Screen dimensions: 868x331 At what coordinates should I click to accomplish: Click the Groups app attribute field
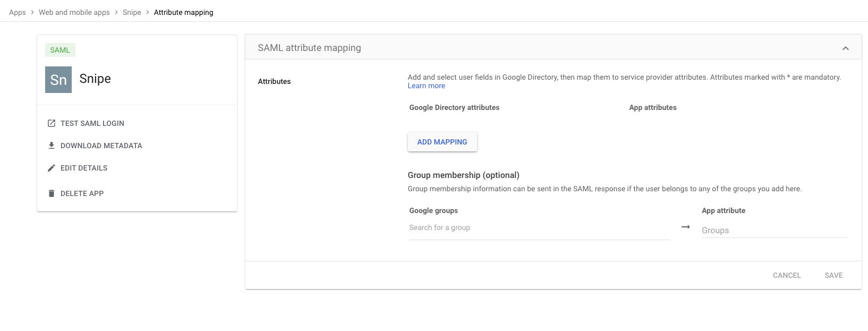pos(775,230)
